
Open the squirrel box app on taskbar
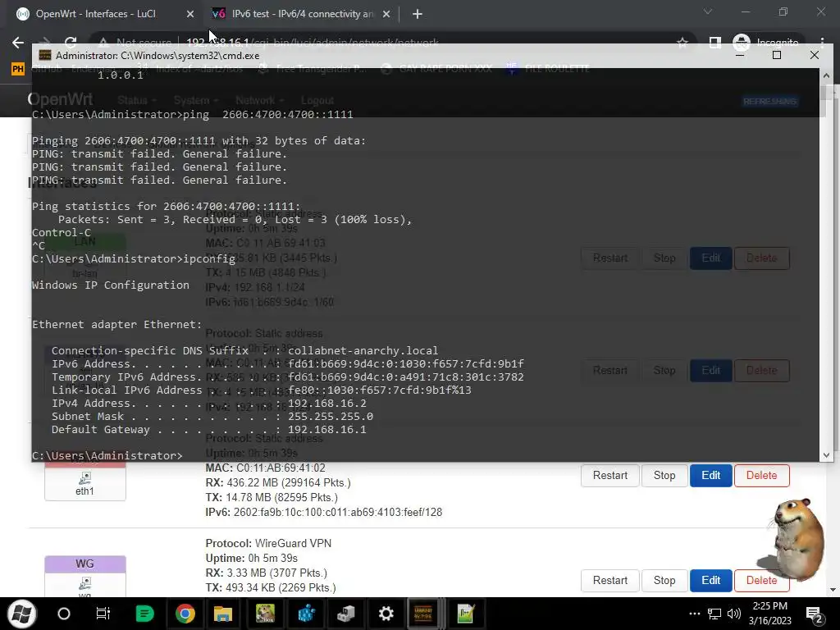(265, 614)
